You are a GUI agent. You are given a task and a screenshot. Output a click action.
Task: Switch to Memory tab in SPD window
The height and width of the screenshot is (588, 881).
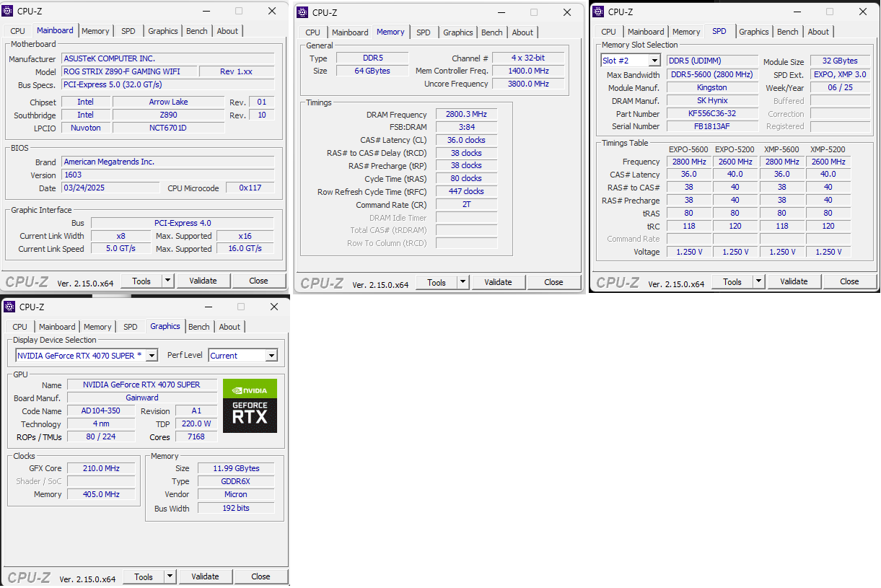[686, 32]
